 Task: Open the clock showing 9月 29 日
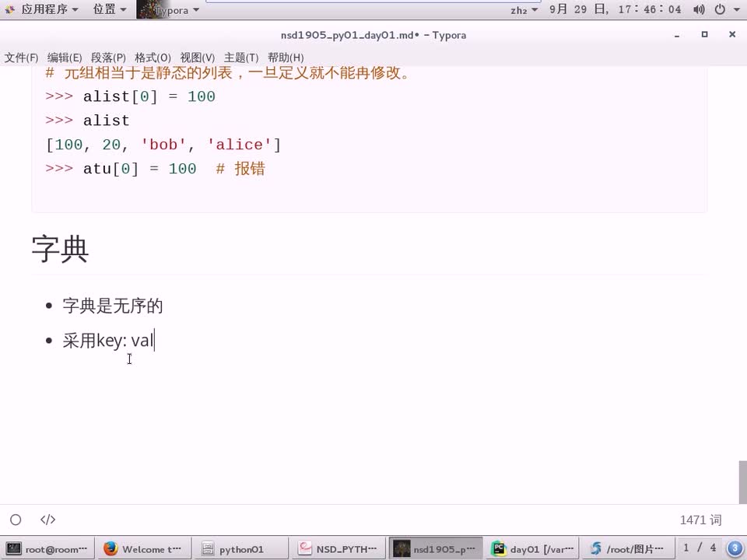click(615, 9)
